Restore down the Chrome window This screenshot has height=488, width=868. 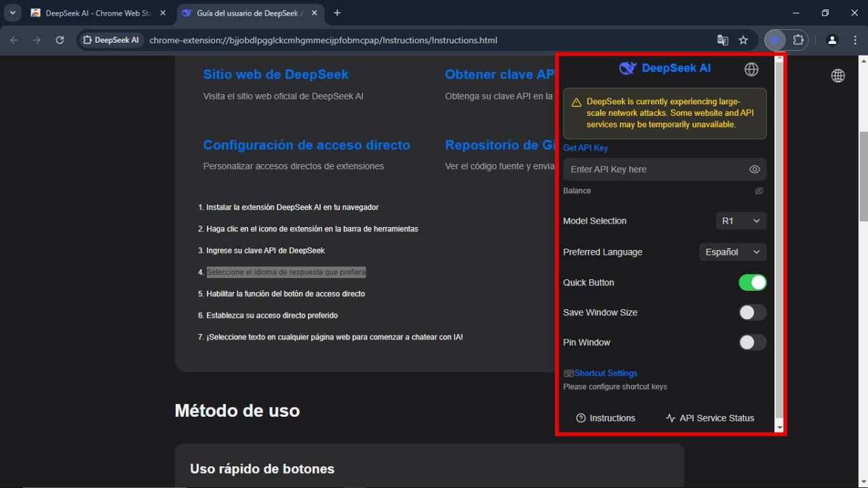pyautogui.click(x=825, y=13)
